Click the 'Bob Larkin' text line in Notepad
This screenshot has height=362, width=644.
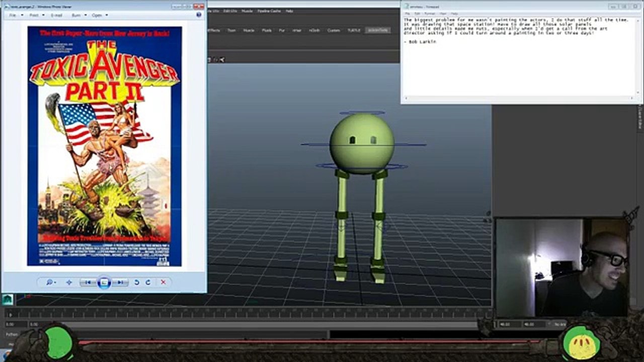(420, 42)
